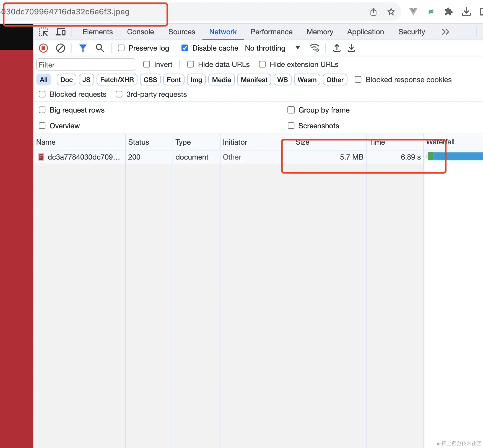Toggle the network filter funnel icon
483x448 pixels.
(83, 48)
